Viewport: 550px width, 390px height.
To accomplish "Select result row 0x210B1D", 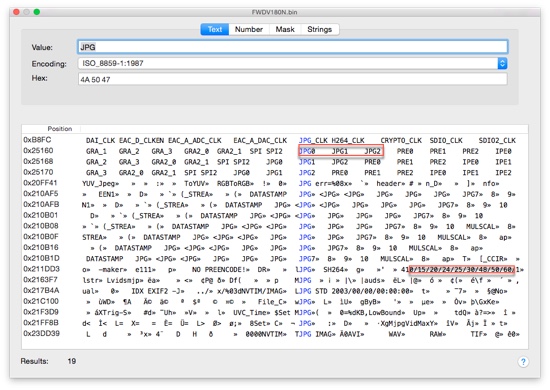I will [275, 258].
